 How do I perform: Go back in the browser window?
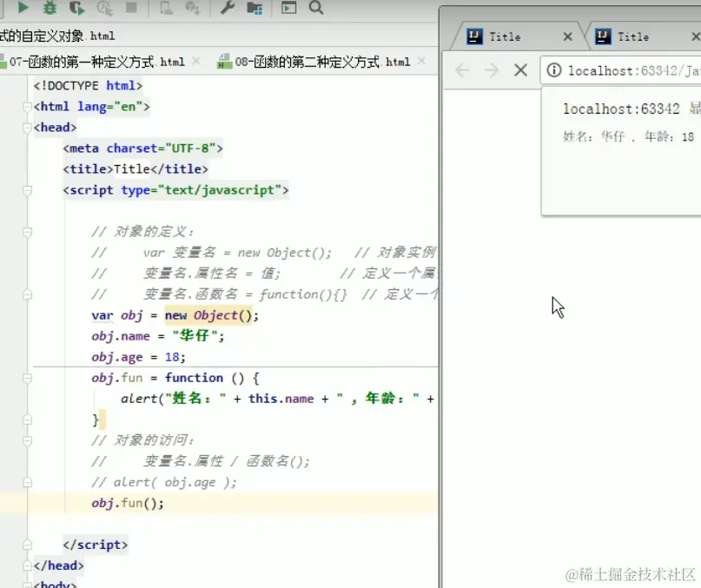tap(462, 70)
